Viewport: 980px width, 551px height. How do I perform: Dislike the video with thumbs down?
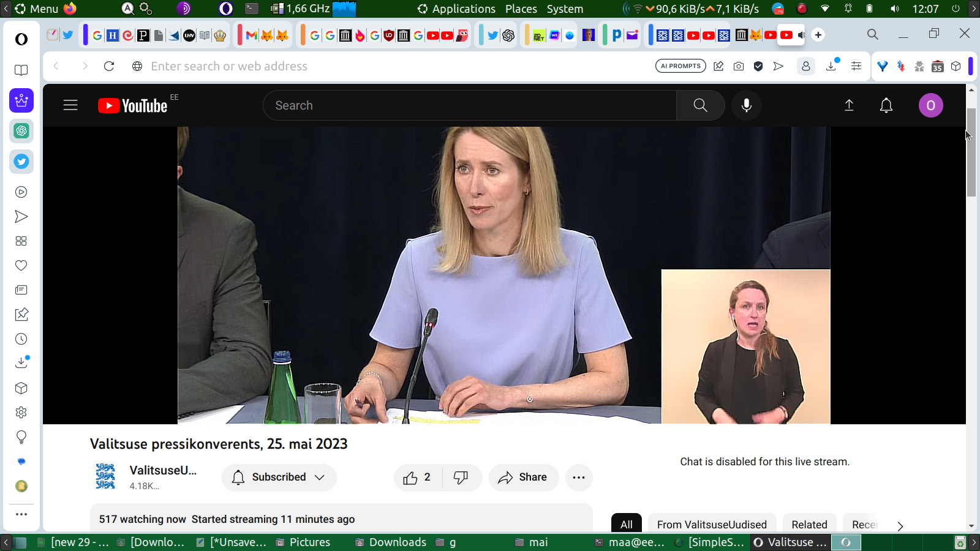tap(461, 478)
